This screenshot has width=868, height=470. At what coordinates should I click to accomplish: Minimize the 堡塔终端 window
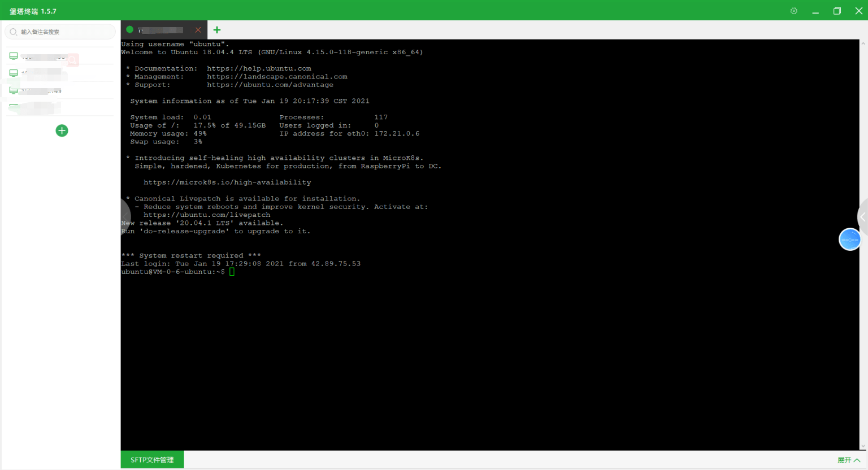click(x=815, y=11)
